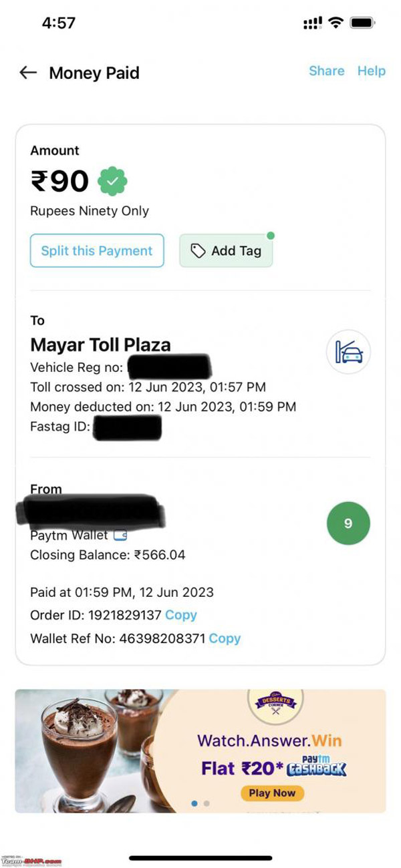The height and width of the screenshot is (868, 401).
Task: Tap the battery indicator icon
Action: [363, 23]
